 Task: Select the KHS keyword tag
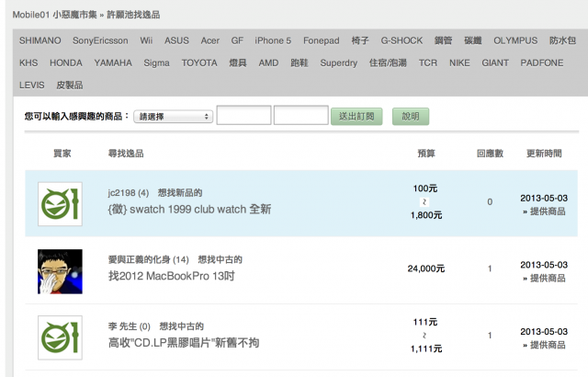[28, 63]
